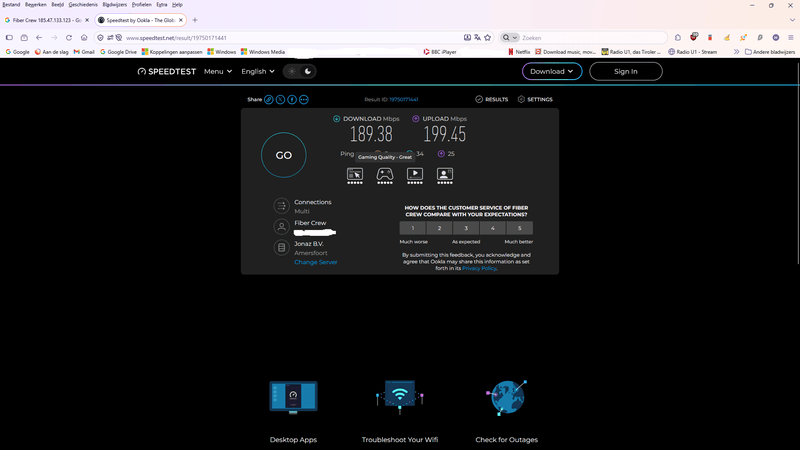Reload the page with refresh icon
The height and width of the screenshot is (450, 800).
click(69, 38)
